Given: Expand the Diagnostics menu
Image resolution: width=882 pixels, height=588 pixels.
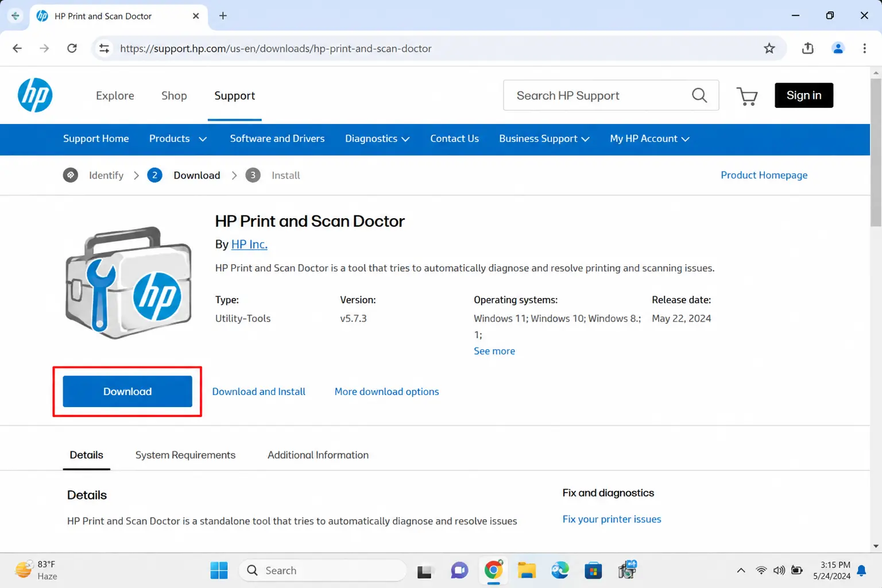Looking at the screenshot, I should coord(377,139).
